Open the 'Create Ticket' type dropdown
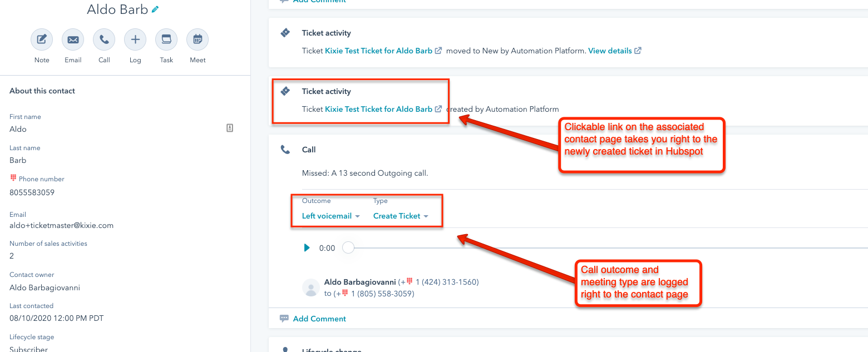Image resolution: width=868 pixels, height=352 pixels. 401,216
